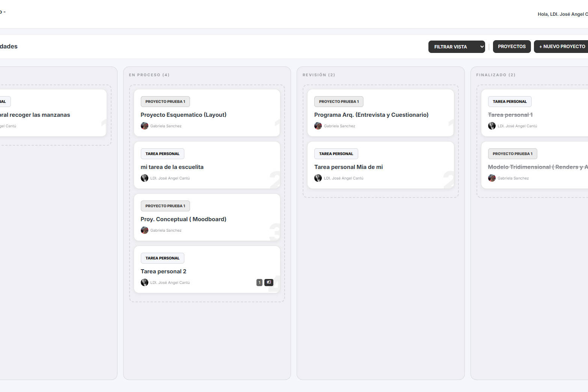Click PROYECTO PRUEBA 1 tag on Proyecto Esquematico
The width and height of the screenshot is (588, 392).
[x=165, y=101]
